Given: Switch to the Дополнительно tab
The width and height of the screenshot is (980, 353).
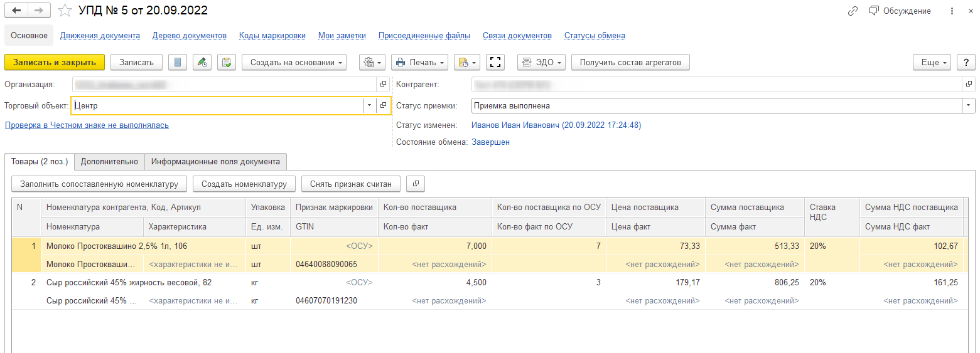Looking at the screenshot, I should coord(109,161).
